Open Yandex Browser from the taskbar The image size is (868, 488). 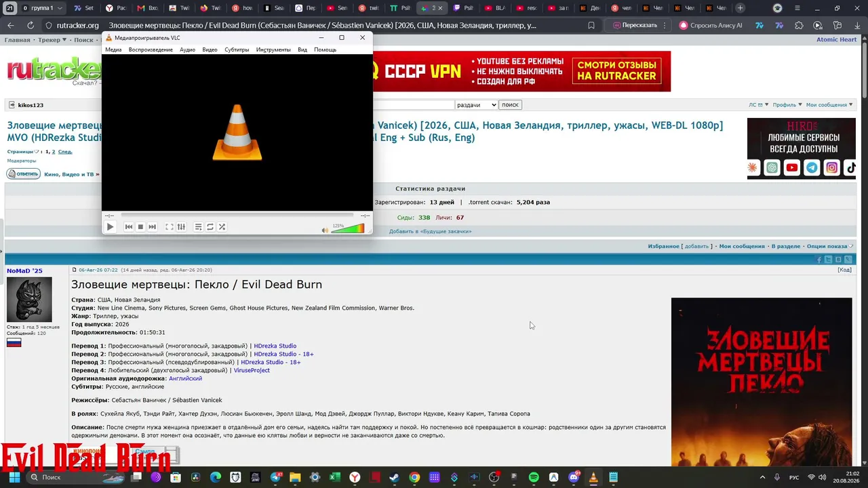pos(355,477)
